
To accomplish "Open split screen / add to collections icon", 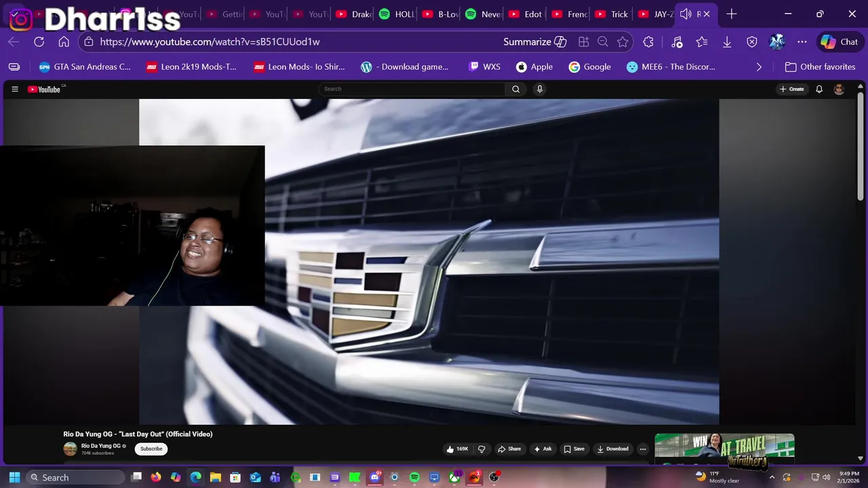I will pyautogui.click(x=583, y=42).
